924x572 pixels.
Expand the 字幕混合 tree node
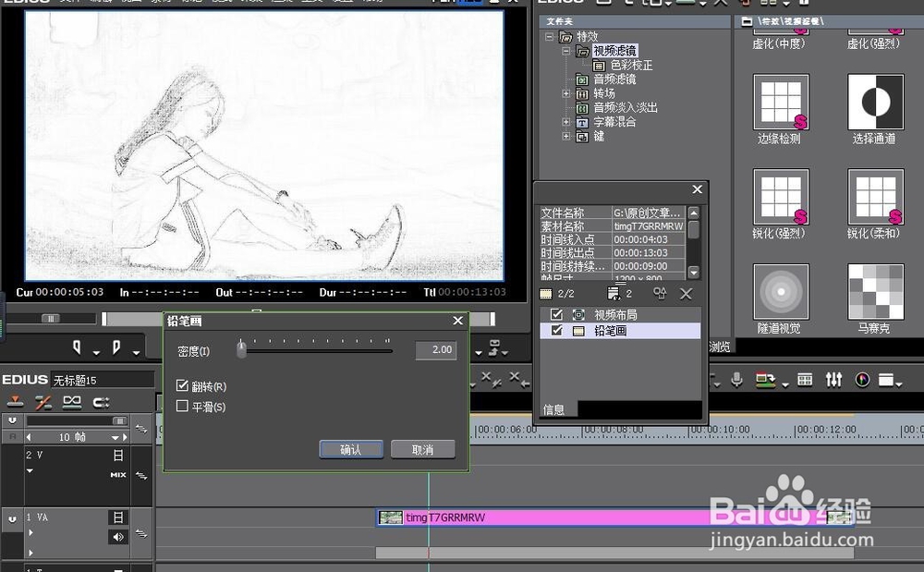[566, 122]
